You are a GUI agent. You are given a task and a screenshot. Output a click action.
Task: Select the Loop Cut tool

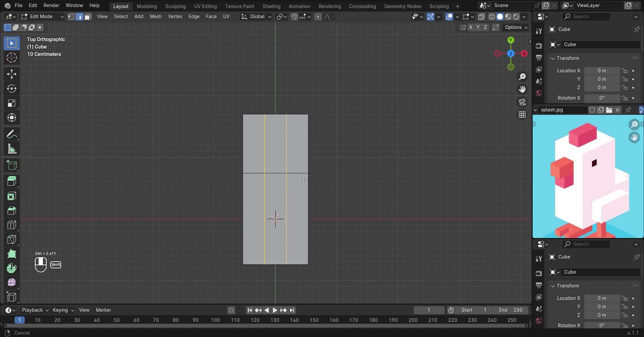click(x=12, y=225)
